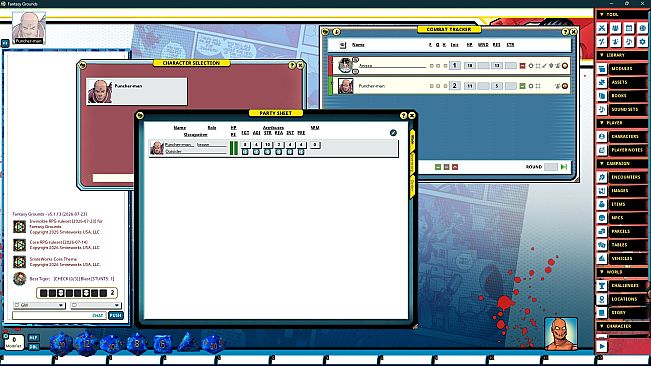Open the second chat mode dropdown
Viewport: 651px width, 366px height.
[95, 305]
